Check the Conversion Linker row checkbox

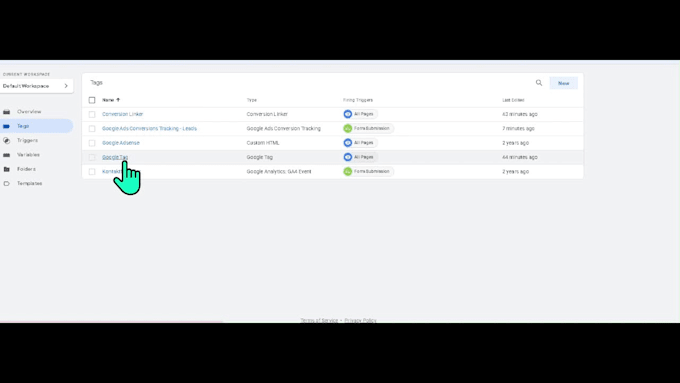click(92, 115)
